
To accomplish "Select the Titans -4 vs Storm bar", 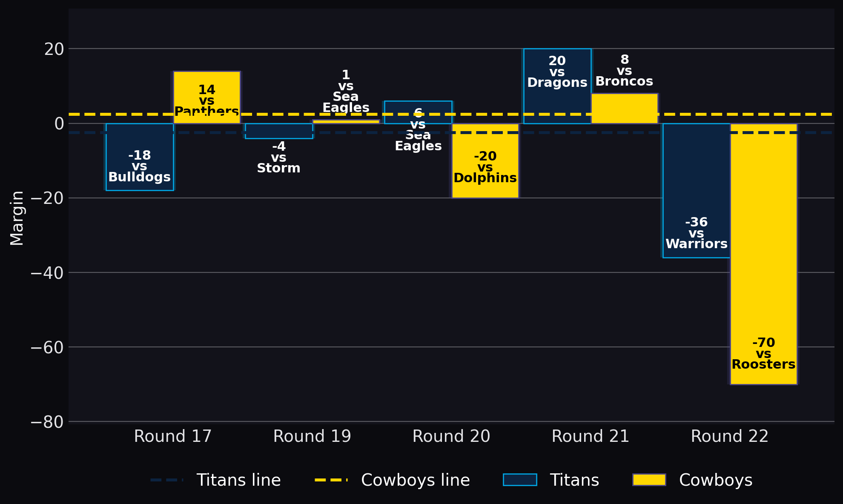I will tap(279, 131).
